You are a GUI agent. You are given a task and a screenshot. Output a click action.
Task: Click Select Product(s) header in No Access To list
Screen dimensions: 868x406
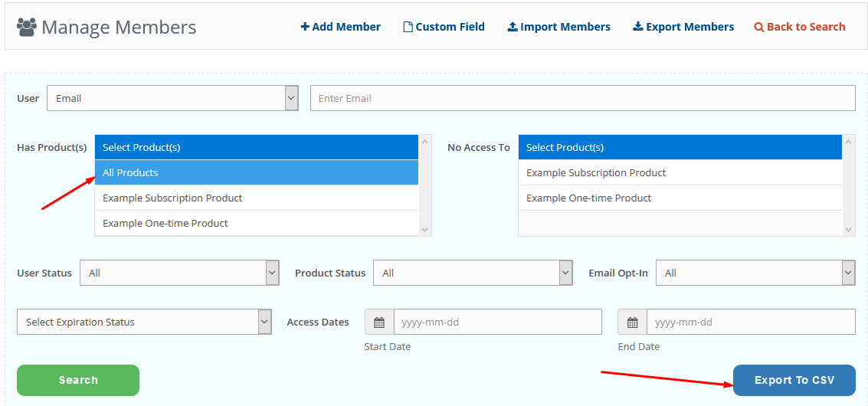(x=680, y=147)
